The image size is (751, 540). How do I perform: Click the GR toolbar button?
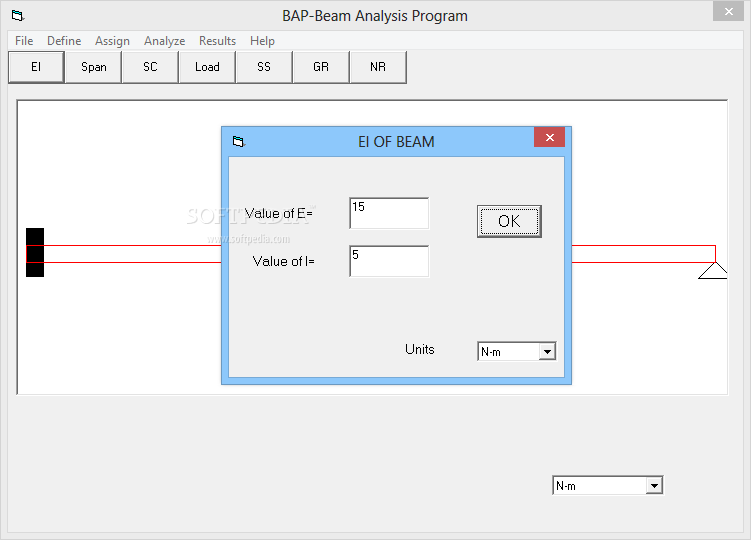click(321, 67)
